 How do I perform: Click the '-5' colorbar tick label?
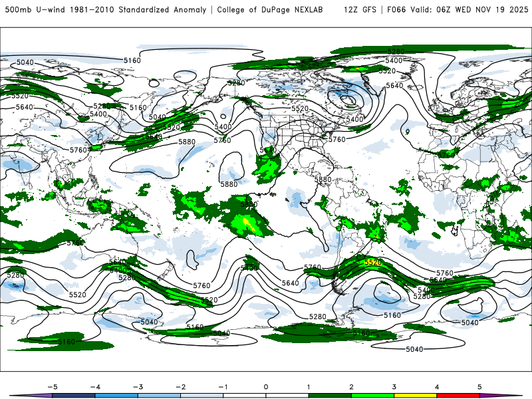[53, 387]
